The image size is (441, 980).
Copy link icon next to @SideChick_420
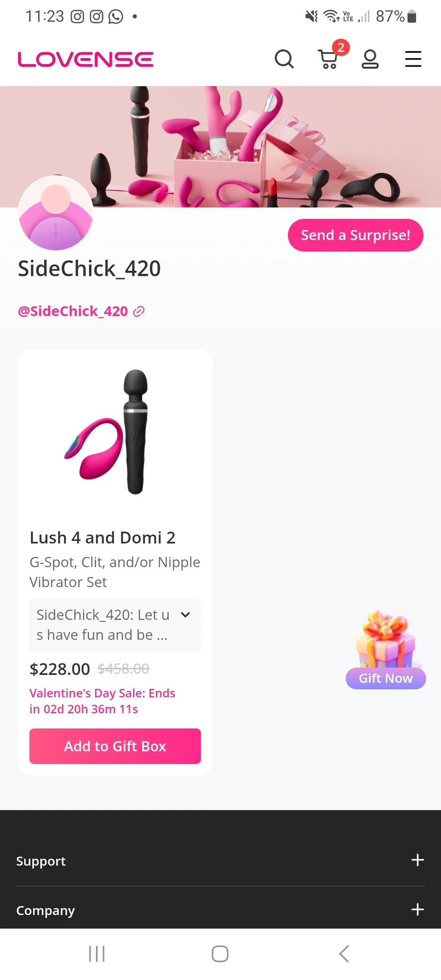(139, 312)
